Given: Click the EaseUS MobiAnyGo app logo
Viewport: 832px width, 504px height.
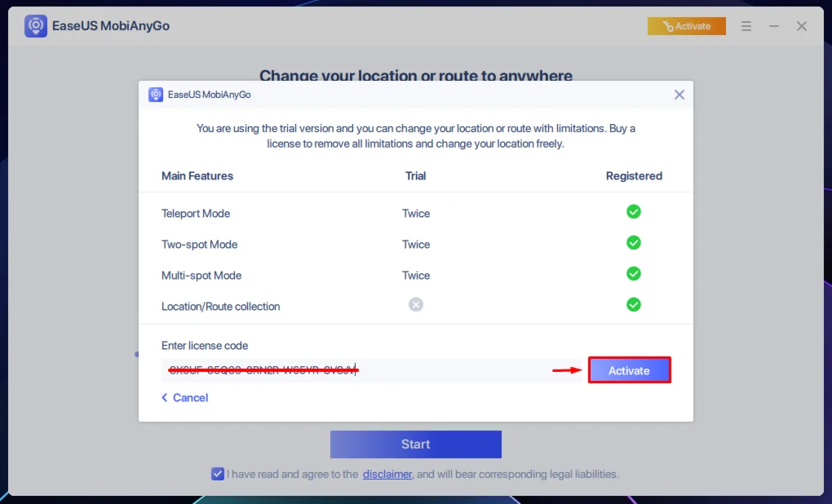Looking at the screenshot, I should click(36, 26).
